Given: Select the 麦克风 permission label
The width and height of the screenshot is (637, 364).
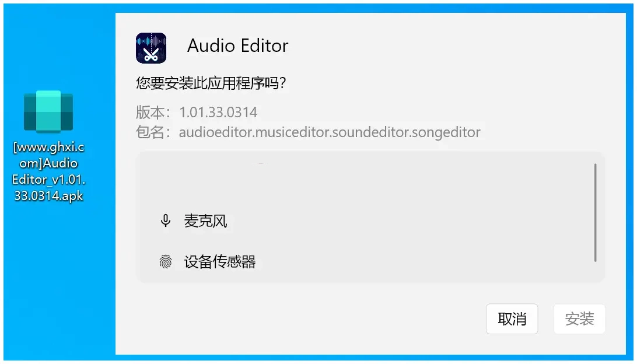Looking at the screenshot, I should pyautogui.click(x=205, y=220).
